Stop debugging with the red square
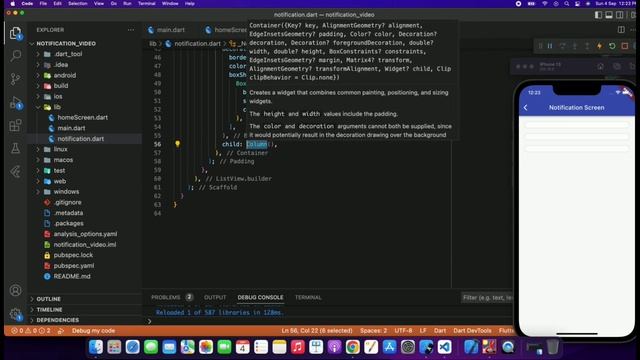The width and height of the screenshot is (640, 360). click(624, 46)
